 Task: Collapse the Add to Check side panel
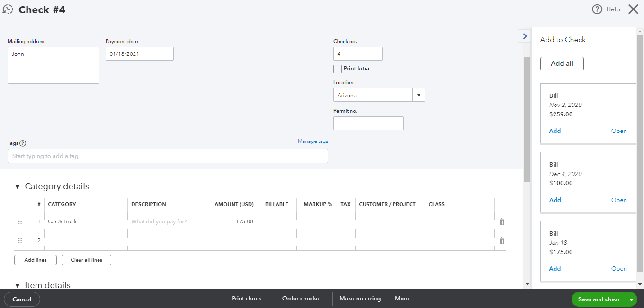tap(525, 36)
